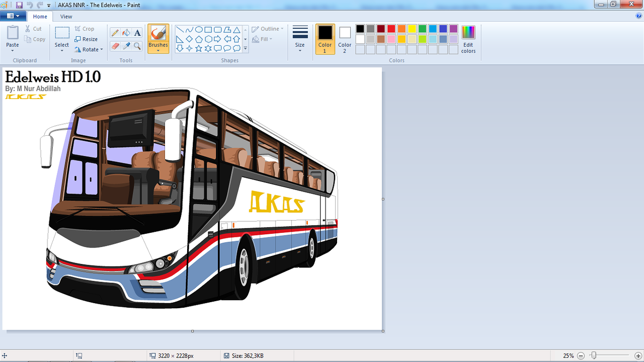Click the Redo arrow in title bar
Image resolution: width=644 pixels, height=362 pixels.
[40, 5]
